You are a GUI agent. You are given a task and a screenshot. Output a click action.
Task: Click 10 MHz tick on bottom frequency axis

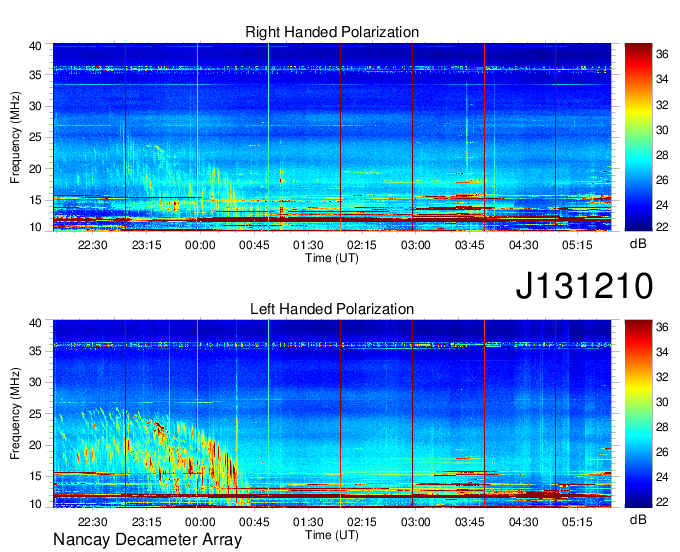pyautogui.click(x=35, y=504)
